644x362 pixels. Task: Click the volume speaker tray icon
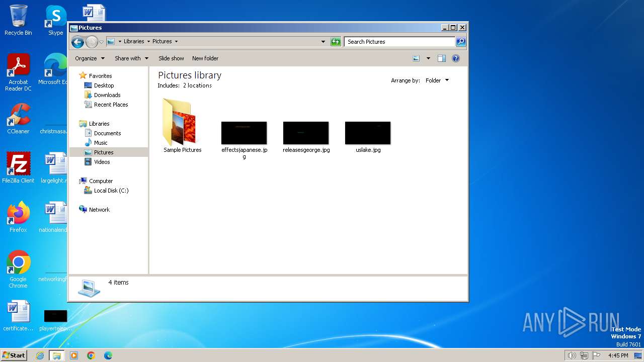(572, 355)
